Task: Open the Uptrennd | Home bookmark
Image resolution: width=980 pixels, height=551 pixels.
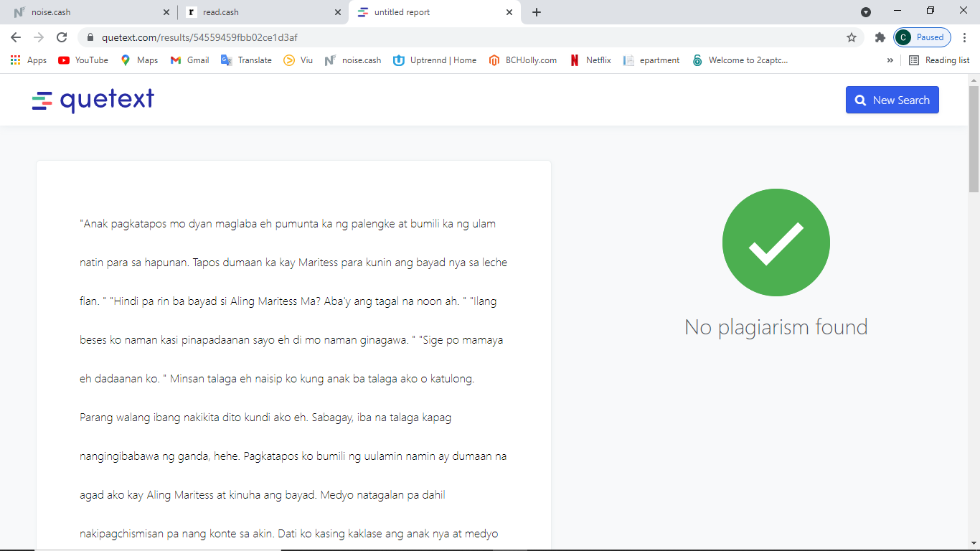Action: point(435,60)
